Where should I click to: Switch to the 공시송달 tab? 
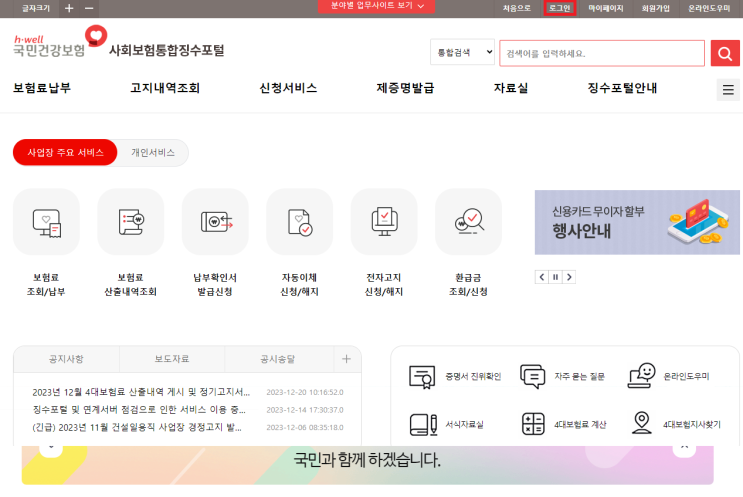278,359
